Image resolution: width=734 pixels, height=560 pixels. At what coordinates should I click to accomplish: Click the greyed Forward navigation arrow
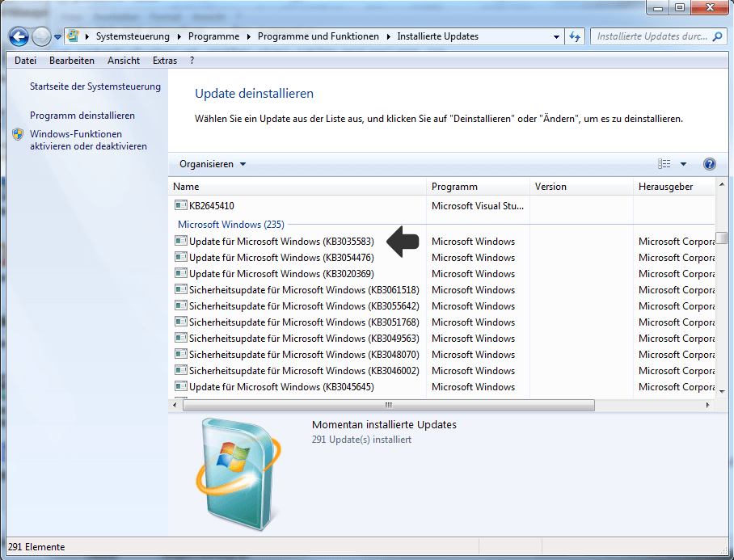point(41,36)
